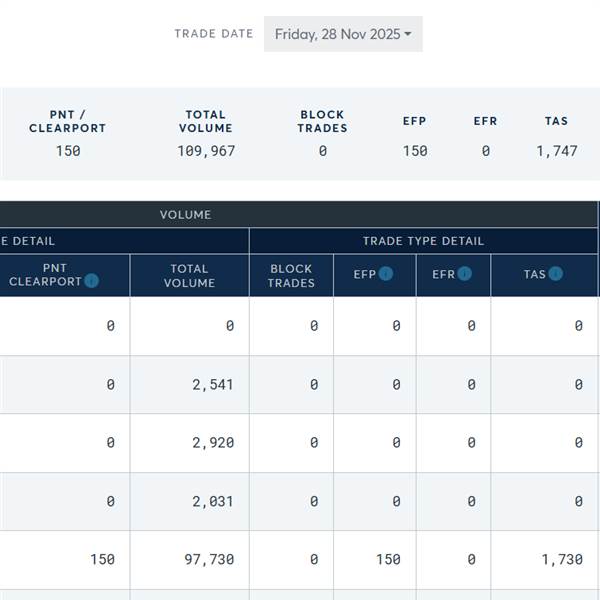Click the Volume group header bar
Screen dimensions: 600x600
(x=185, y=214)
